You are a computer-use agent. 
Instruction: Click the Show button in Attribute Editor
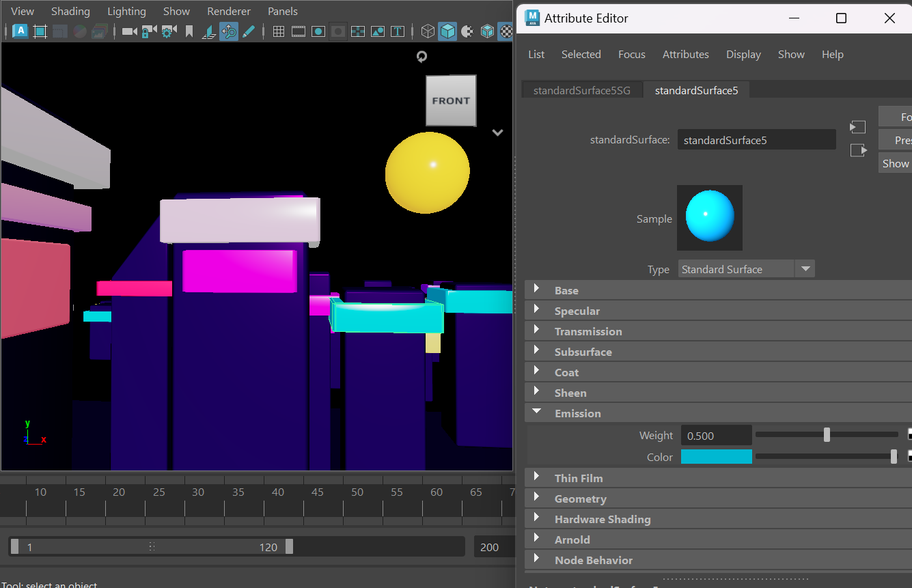(896, 163)
